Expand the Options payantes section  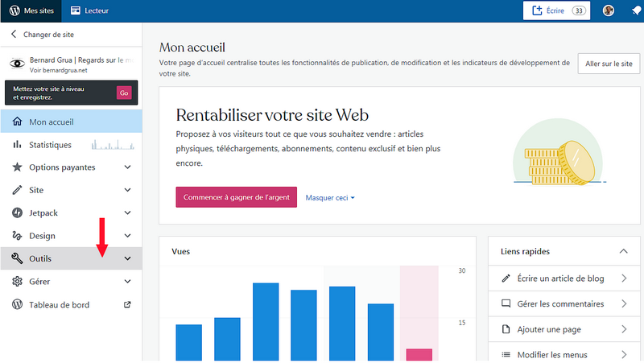(127, 167)
